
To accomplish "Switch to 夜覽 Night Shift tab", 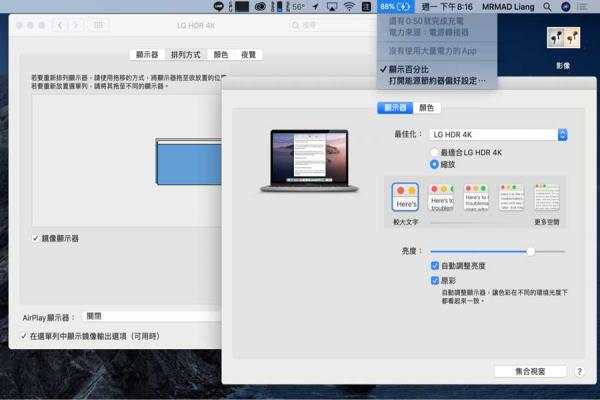I will tap(248, 55).
